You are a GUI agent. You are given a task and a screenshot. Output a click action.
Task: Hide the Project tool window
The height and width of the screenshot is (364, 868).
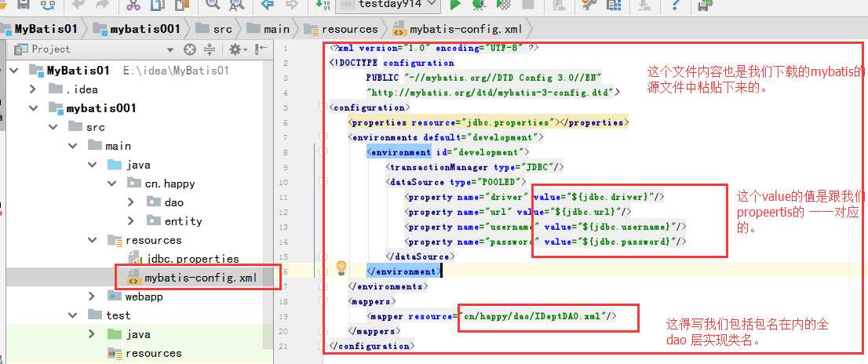[261, 49]
